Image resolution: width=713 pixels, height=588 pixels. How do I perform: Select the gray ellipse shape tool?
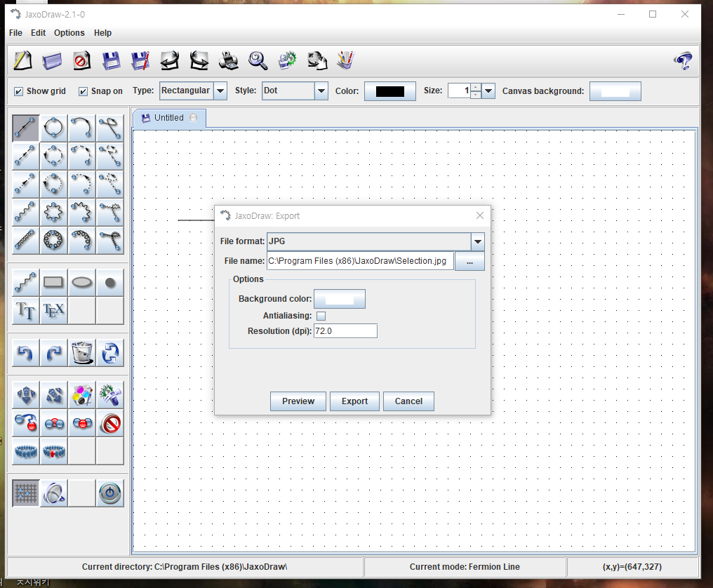click(82, 282)
